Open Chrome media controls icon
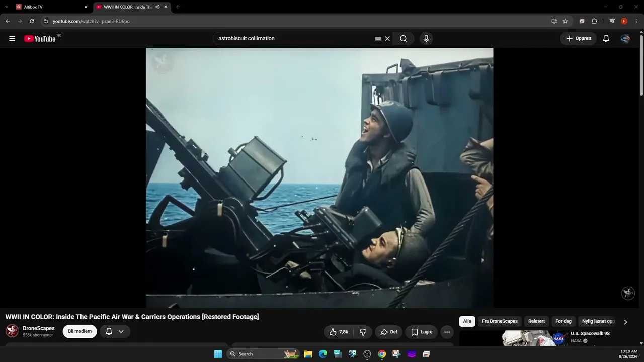 pyautogui.click(x=612, y=21)
